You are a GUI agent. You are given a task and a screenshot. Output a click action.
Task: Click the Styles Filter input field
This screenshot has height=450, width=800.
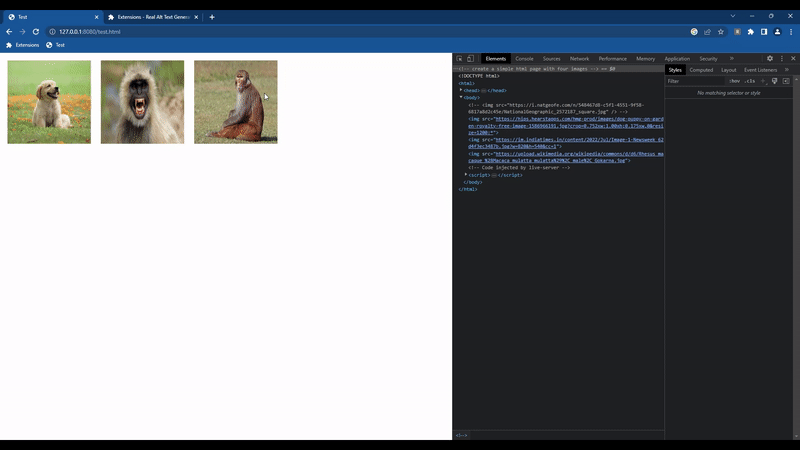click(x=695, y=81)
